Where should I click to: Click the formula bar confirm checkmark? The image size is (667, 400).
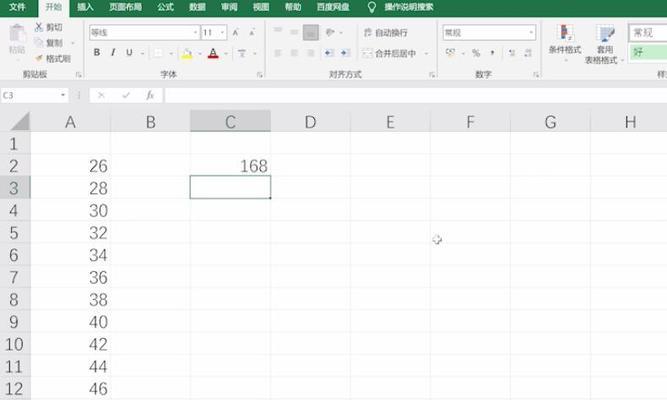(x=125, y=95)
